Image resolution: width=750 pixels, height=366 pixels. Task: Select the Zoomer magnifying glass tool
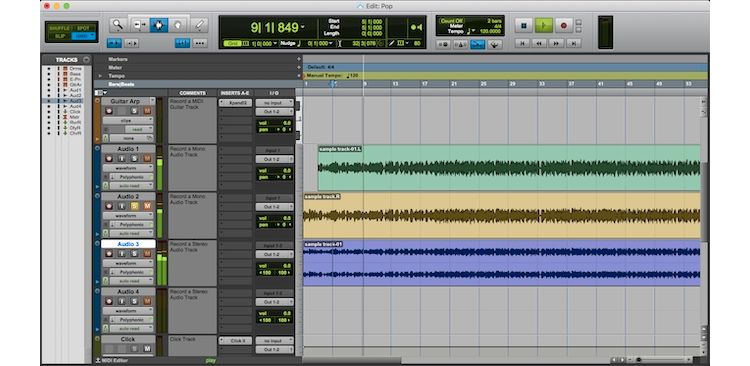[x=118, y=25]
